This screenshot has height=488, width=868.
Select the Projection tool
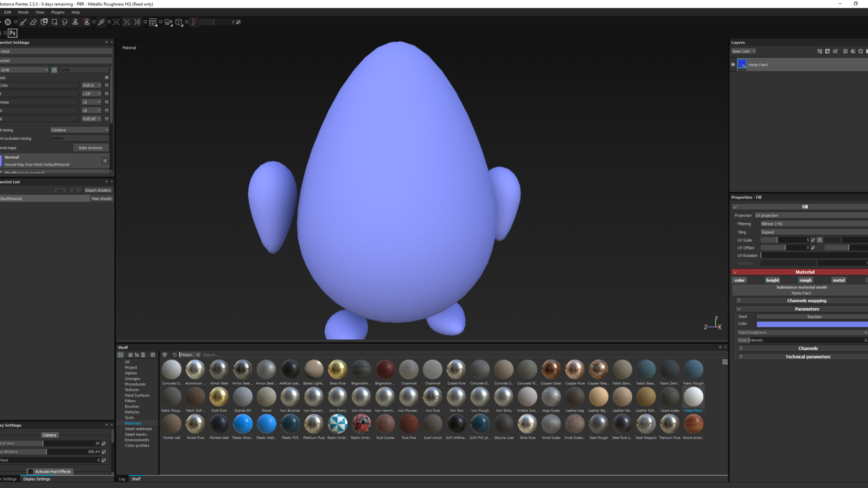pos(44,22)
